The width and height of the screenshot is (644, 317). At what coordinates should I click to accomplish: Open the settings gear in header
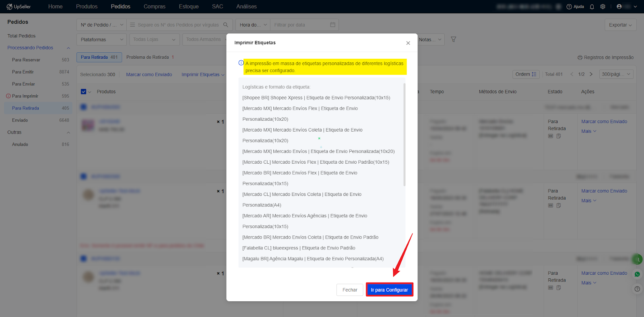click(x=603, y=6)
